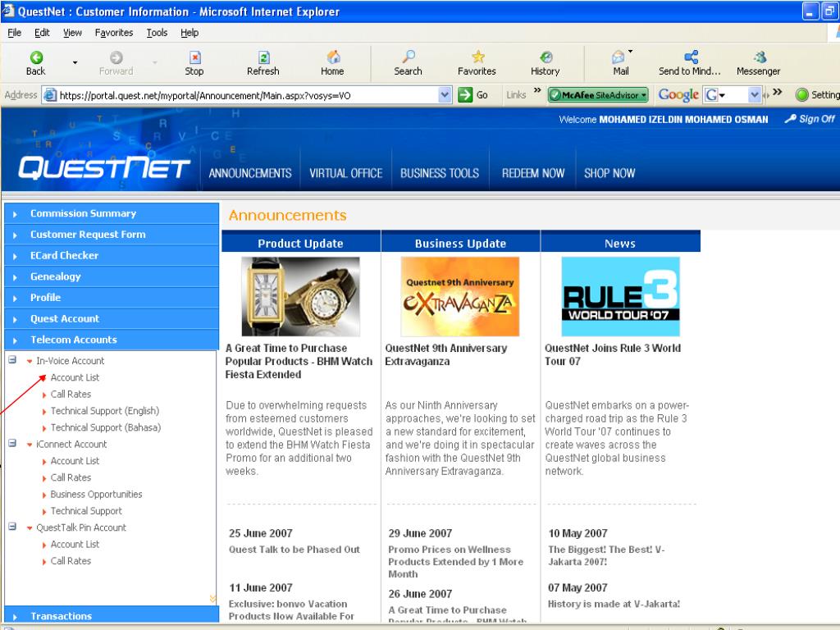Expand the Links toolbar chevron
Image resolution: width=840 pixels, height=630 pixels.
536,90
